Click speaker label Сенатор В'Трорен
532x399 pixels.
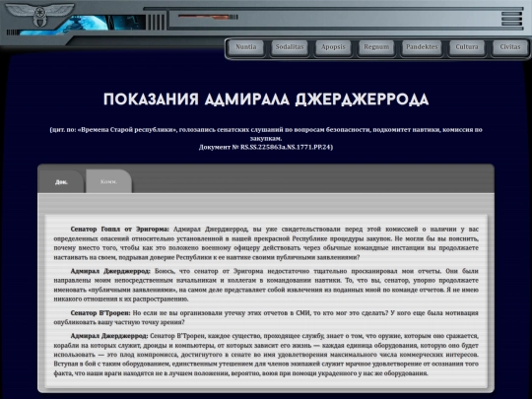tap(100, 313)
